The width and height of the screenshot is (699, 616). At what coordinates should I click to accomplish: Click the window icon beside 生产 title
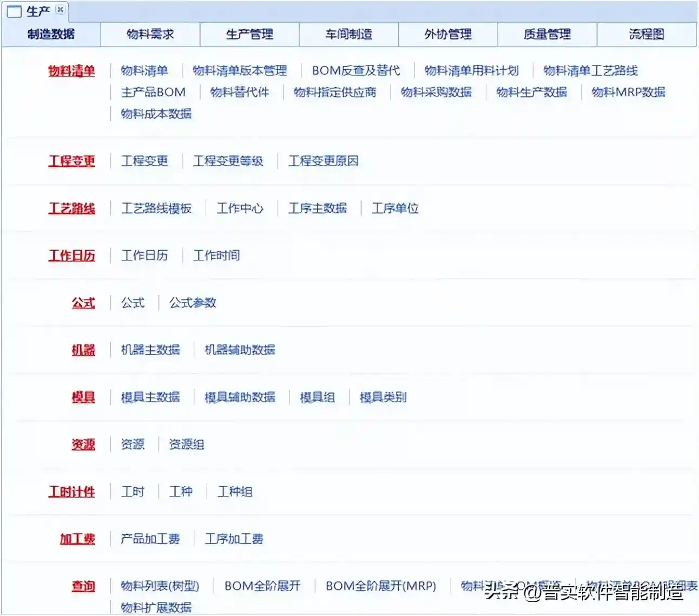click(x=14, y=11)
